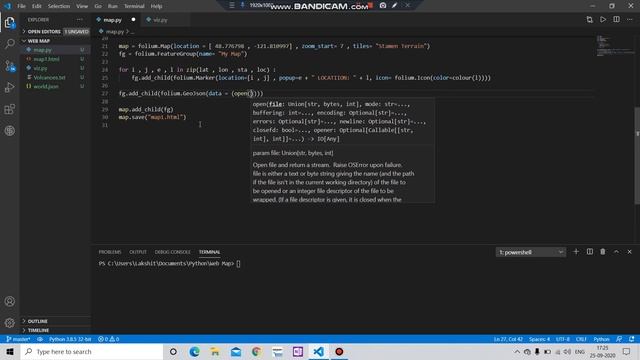
Task: Close the terminal panel X icon
Action: pos(629,252)
